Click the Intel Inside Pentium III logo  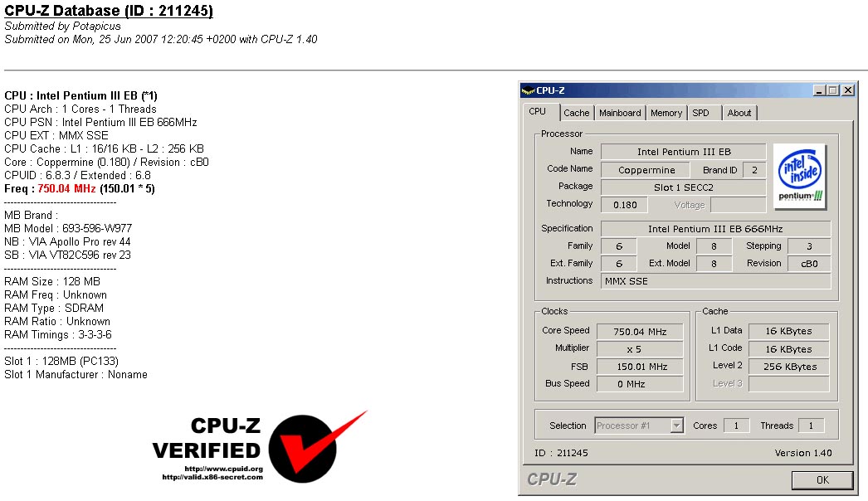tap(800, 177)
